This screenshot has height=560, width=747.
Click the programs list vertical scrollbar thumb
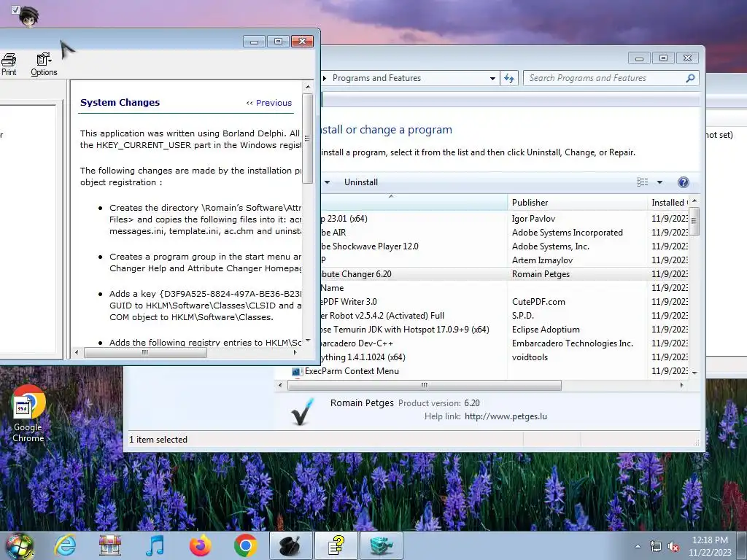point(694,221)
